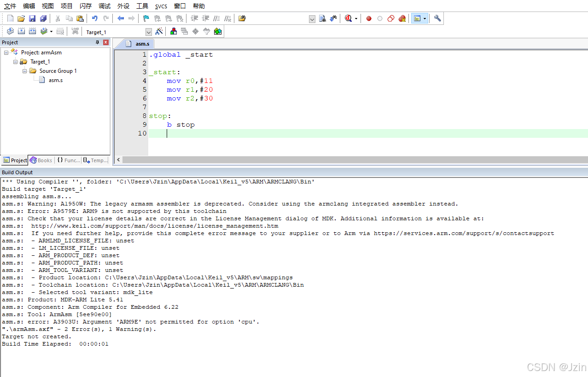The width and height of the screenshot is (588, 377).
Task: Click the editor horizontal scrollbar
Action: [355, 160]
